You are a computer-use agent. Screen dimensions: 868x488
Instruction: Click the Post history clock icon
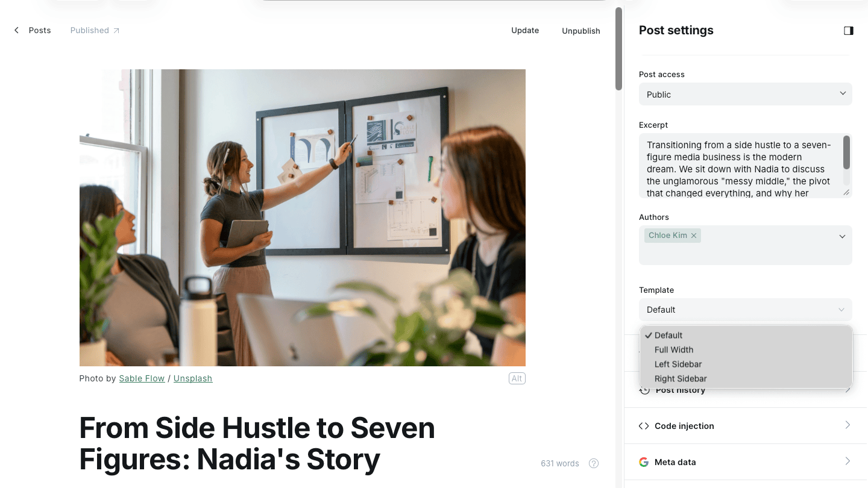(644, 390)
